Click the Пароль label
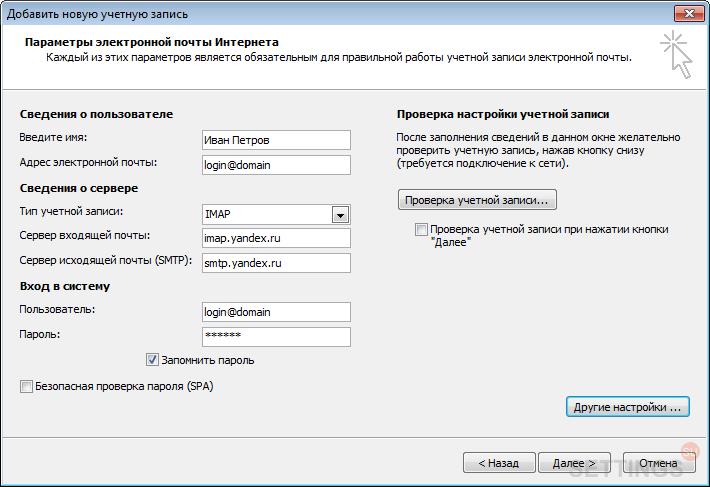This screenshot has width=710, height=487. coord(39,334)
